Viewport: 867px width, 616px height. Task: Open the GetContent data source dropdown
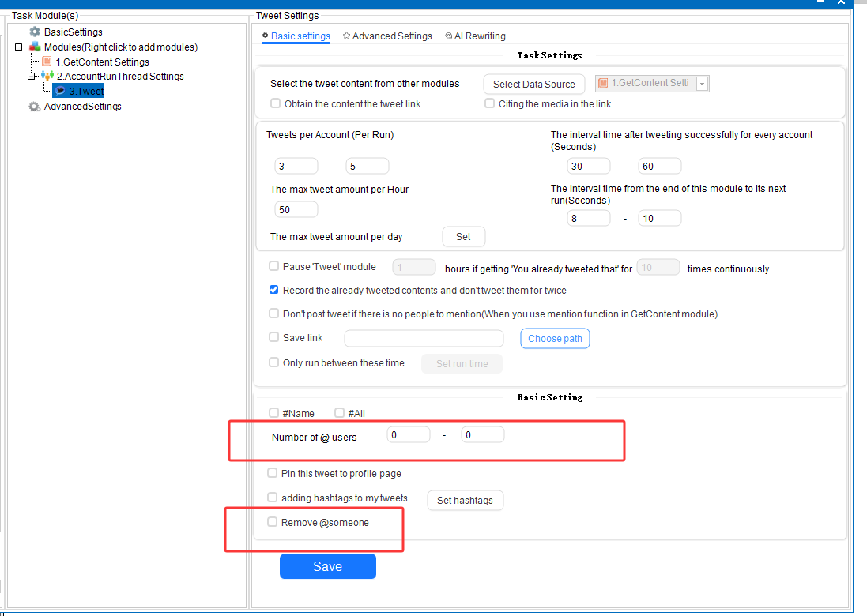[703, 84]
